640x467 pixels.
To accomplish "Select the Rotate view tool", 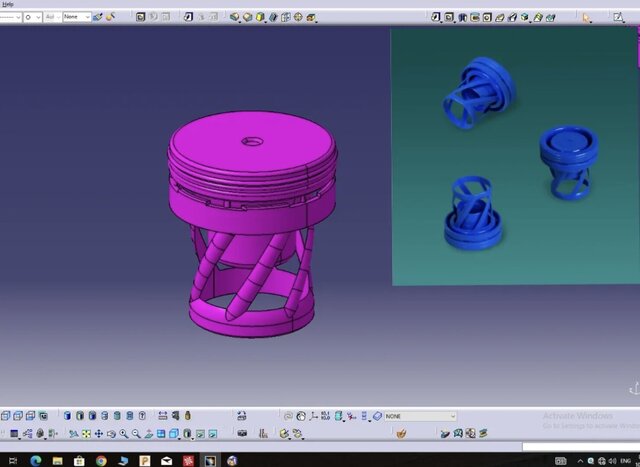I will click(x=110, y=434).
